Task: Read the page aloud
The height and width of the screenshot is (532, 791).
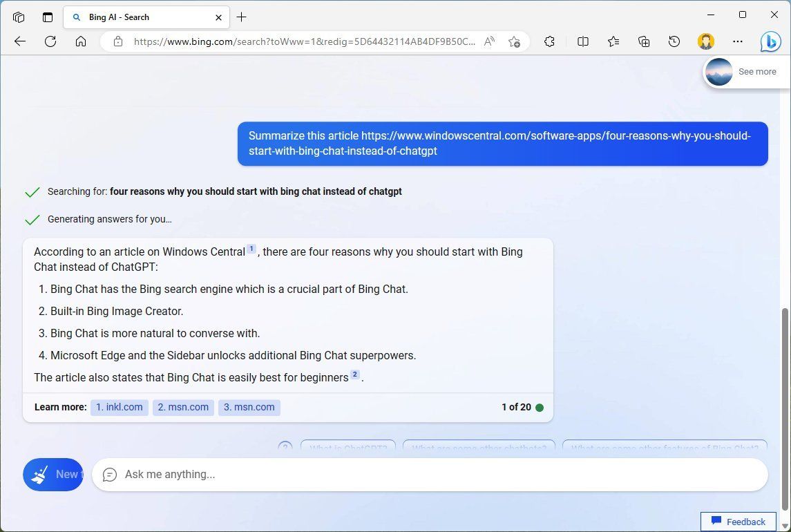Action: point(489,41)
